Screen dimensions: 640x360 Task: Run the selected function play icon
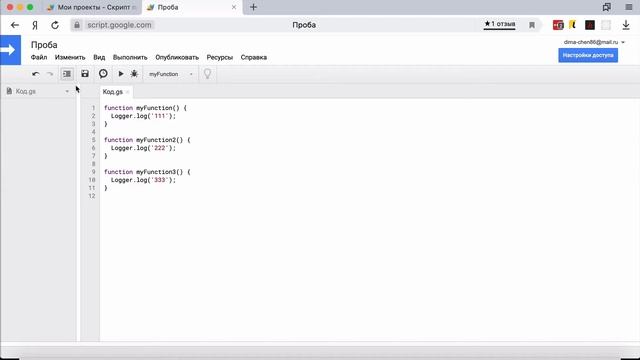pyautogui.click(x=121, y=74)
